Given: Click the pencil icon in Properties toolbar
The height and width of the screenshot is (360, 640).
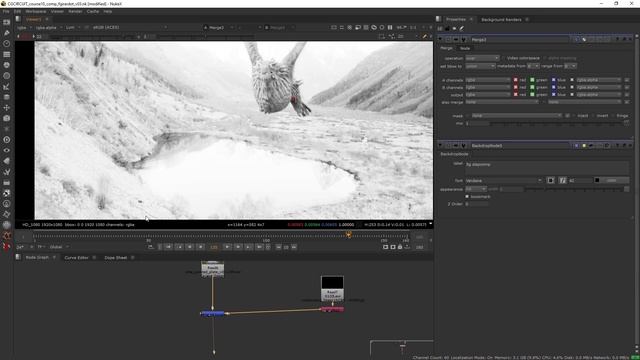Looking at the screenshot, I should click(x=462, y=28).
